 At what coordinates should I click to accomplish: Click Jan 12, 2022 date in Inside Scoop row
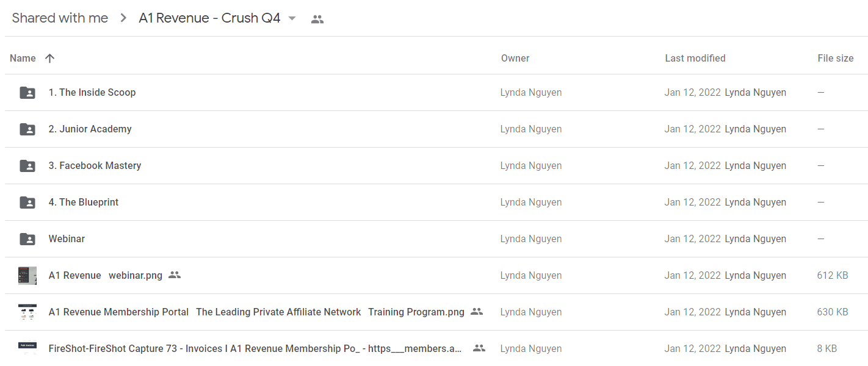pyautogui.click(x=693, y=93)
